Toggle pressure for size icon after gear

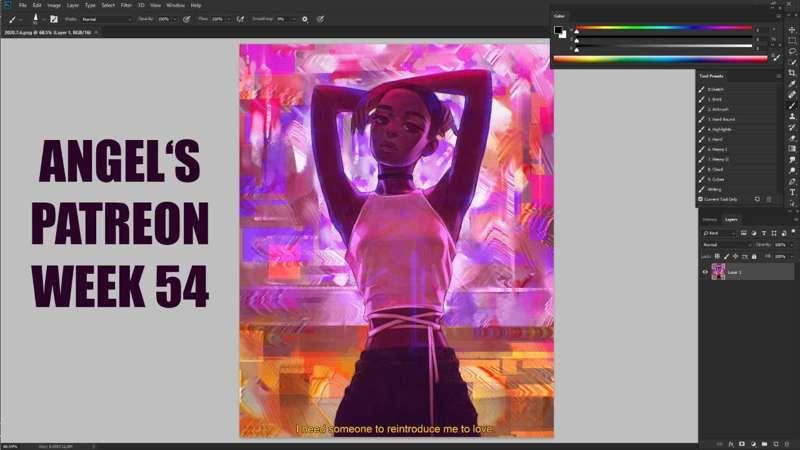tap(320, 19)
